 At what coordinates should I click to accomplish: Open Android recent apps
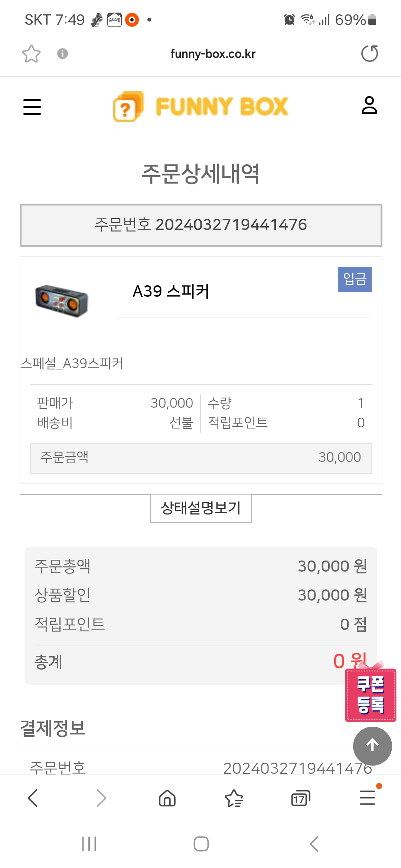(89, 844)
